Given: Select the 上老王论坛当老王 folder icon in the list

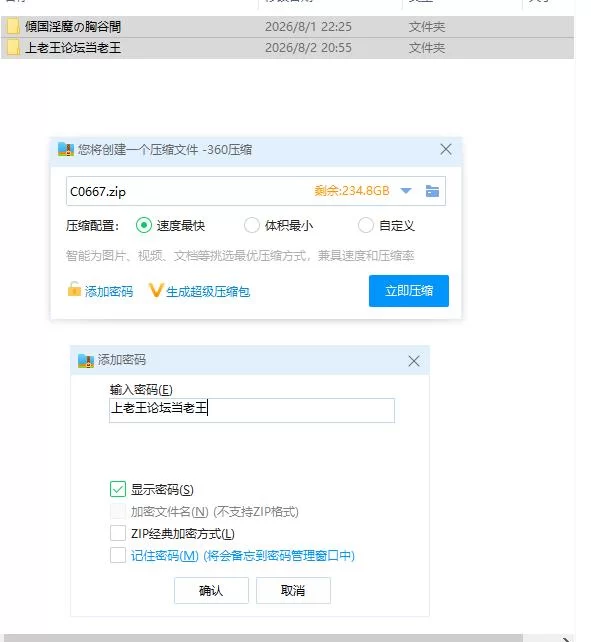Looking at the screenshot, I should [13, 47].
